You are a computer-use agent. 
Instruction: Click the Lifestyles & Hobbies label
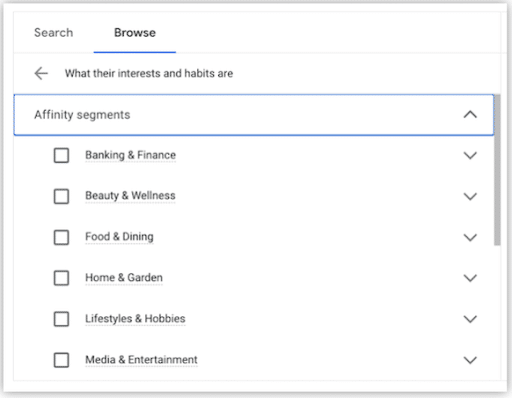point(135,319)
